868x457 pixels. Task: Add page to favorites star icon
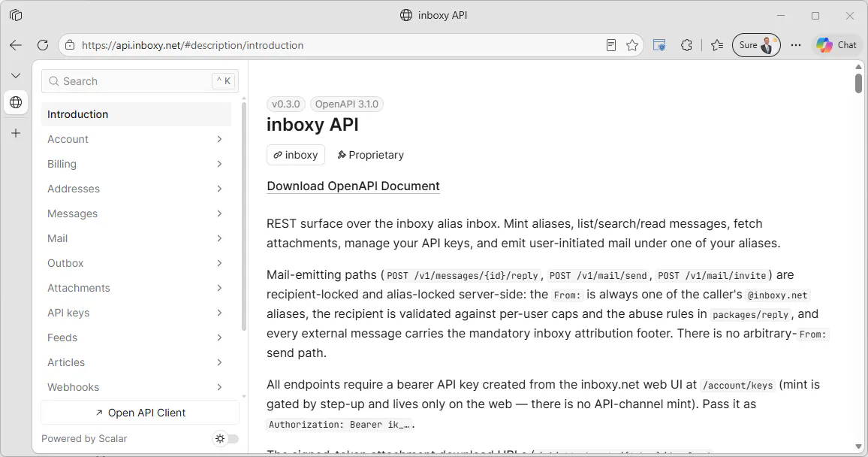click(x=632, y=45)
